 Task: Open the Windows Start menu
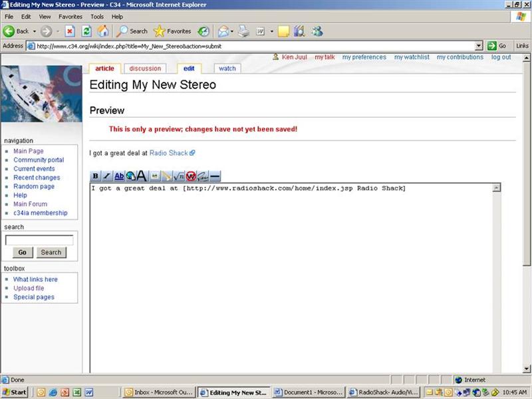15,392
